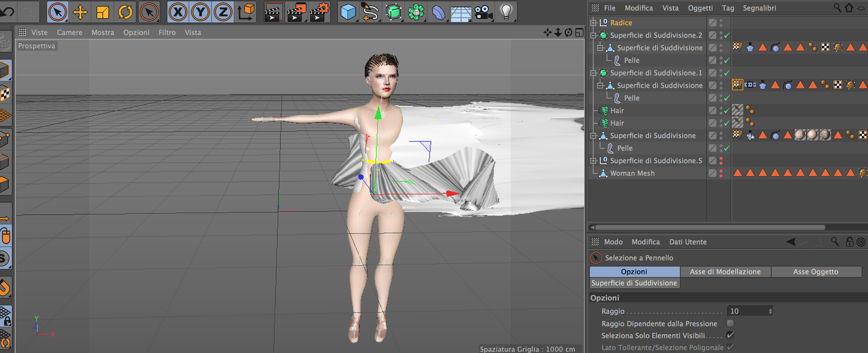Add a cube primitive object
The height and width of the screenshot is (353, 868).
[348, 12]
